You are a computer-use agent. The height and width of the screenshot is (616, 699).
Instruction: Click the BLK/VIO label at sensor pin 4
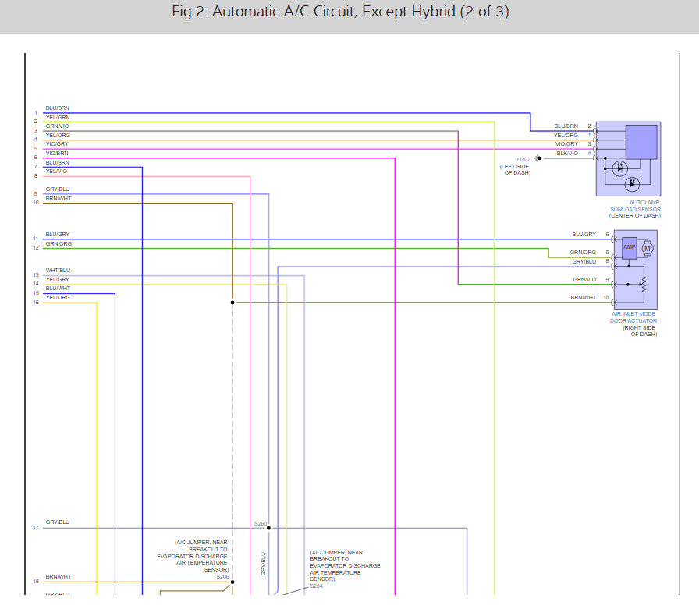(567, 154)
